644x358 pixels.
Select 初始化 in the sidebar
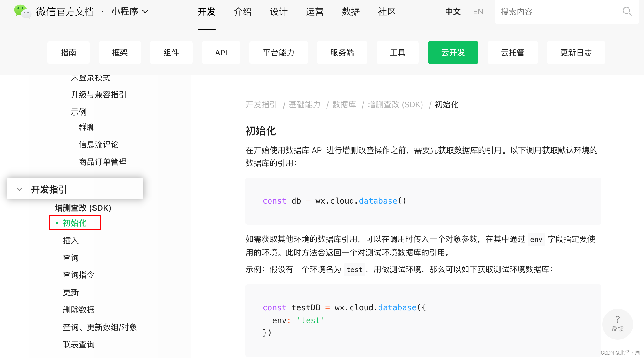pos(75,223)
